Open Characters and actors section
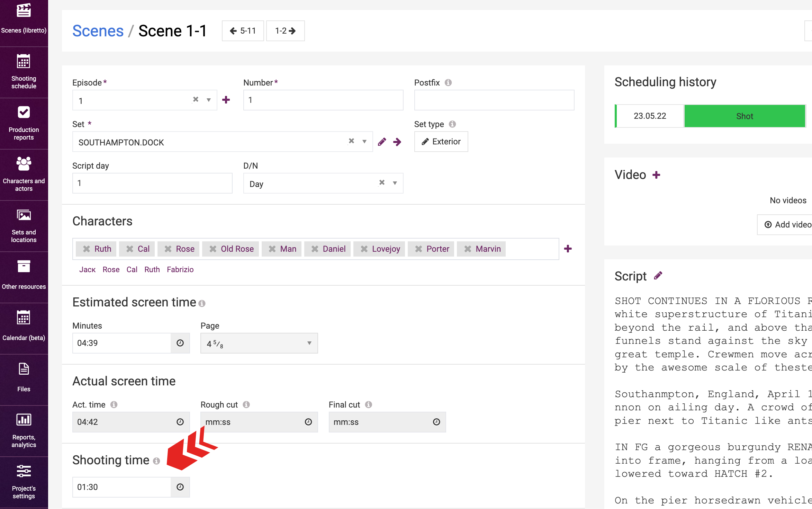The width and height of the screenshot is (812, 509). click(24, 175)
